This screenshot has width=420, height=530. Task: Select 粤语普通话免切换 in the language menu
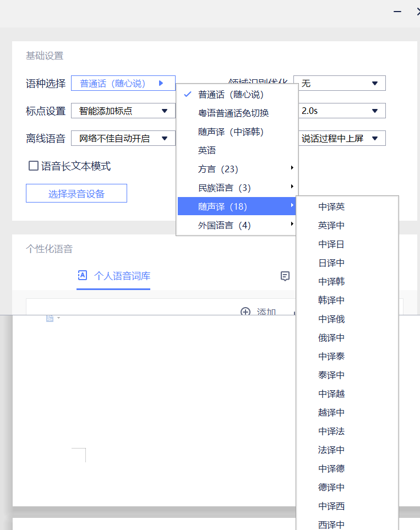(x=233, y=113)
